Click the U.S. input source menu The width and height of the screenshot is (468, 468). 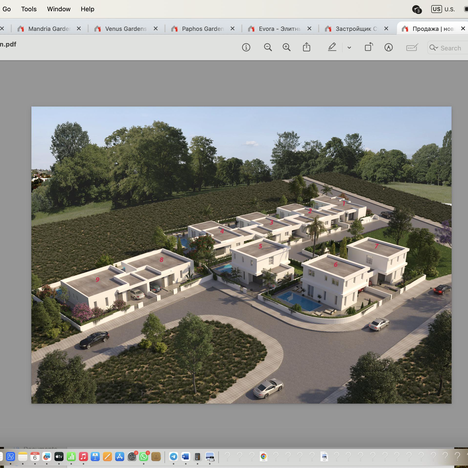tap(443, 9)
